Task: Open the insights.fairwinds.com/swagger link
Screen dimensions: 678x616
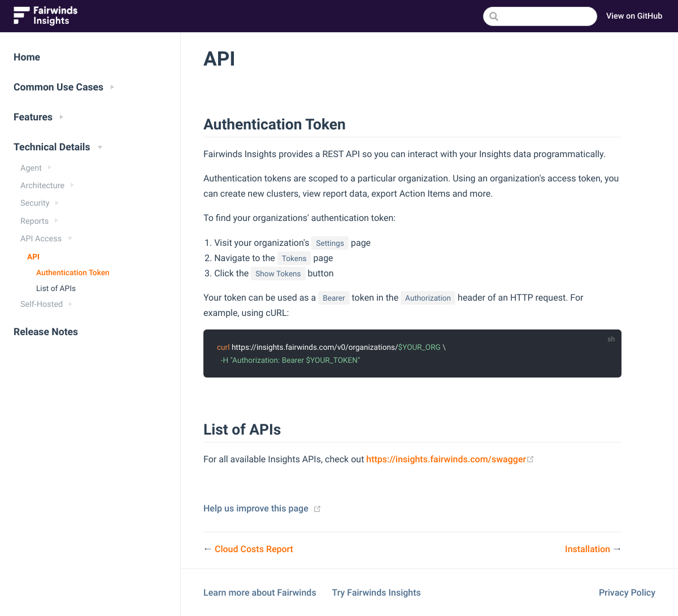Action: click(x=446, y=459)
